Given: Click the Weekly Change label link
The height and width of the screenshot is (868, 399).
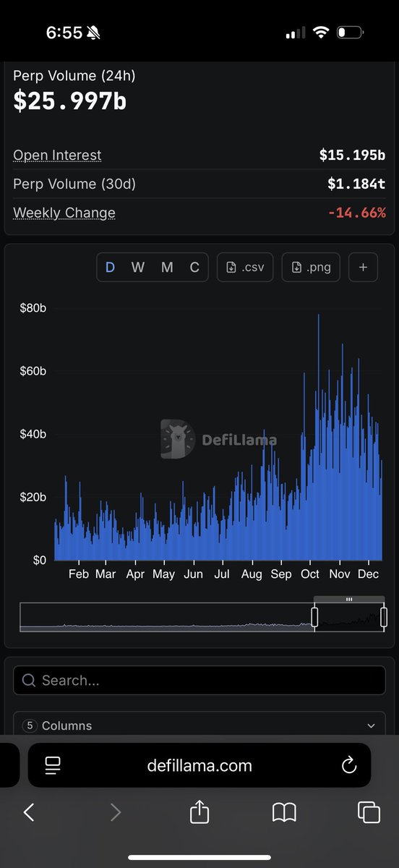Looking at the screenshot, I should [x=64, y=213].
